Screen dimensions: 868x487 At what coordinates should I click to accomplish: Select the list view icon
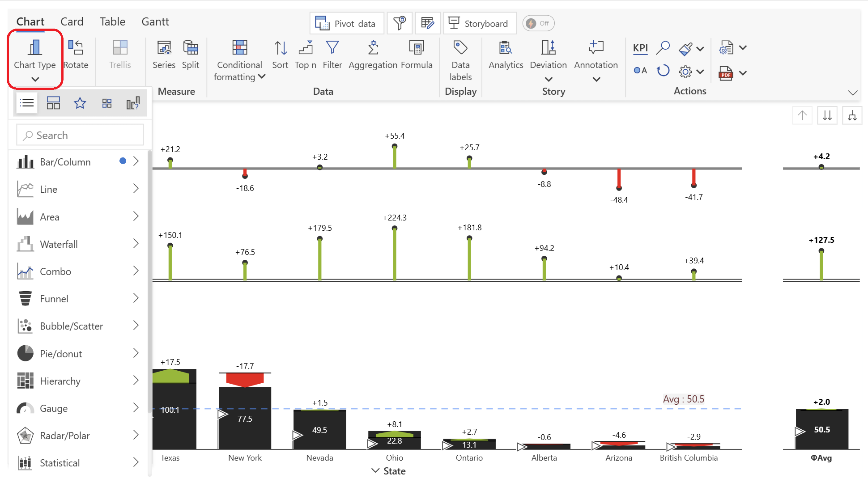27,103
